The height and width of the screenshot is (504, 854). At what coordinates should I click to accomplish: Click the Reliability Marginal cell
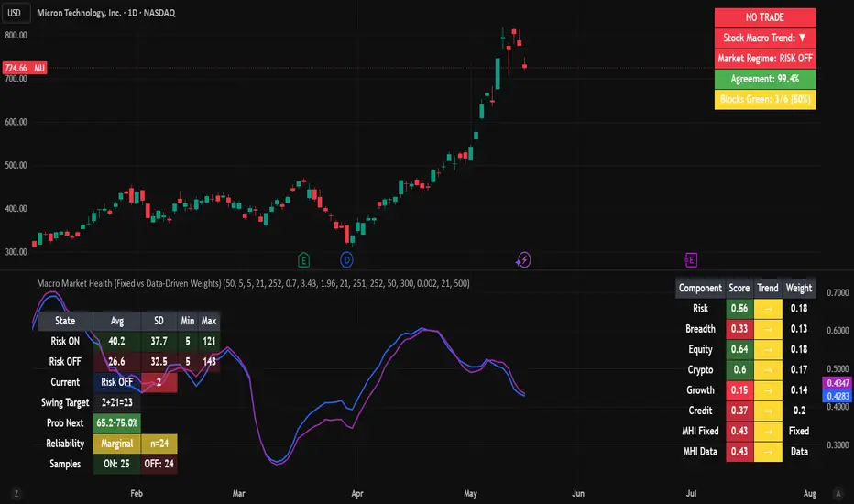[116, 444]
